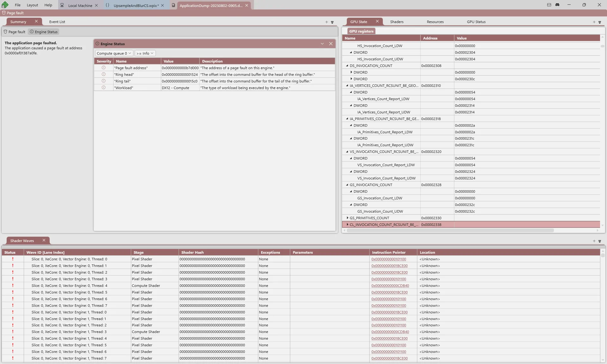Close the Engine Status panel
Screen dimensions: 607x364
tap(331, 44)
